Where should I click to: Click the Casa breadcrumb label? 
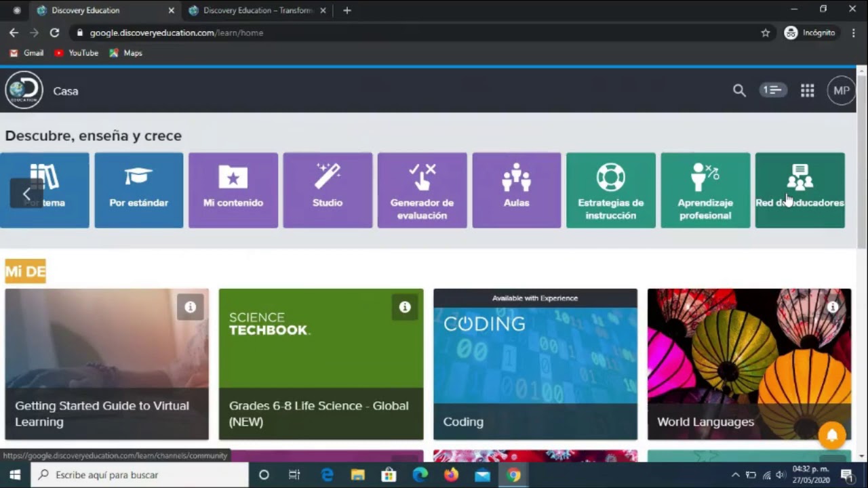coord(66,91)
